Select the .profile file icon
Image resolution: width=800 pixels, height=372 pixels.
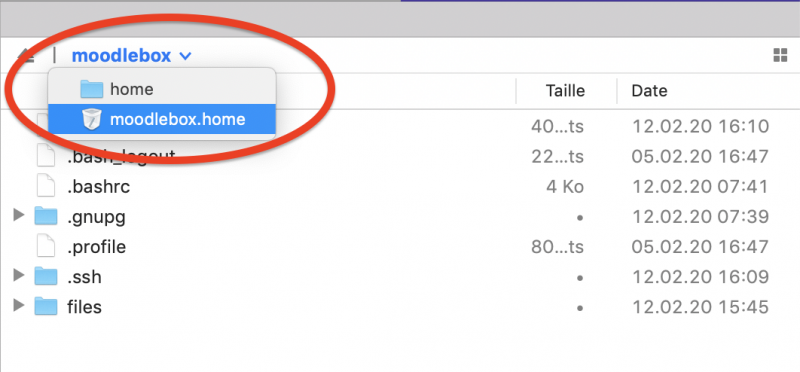pos(45,246)
